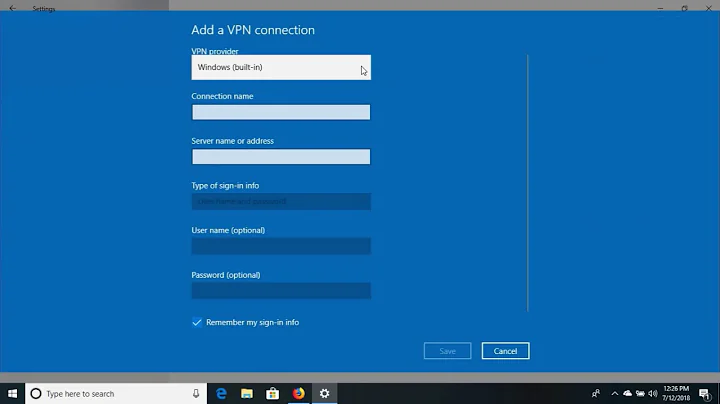Open File Explorer from the taskbar
This screenshot has height=404, width=720.
pos(247,393)
